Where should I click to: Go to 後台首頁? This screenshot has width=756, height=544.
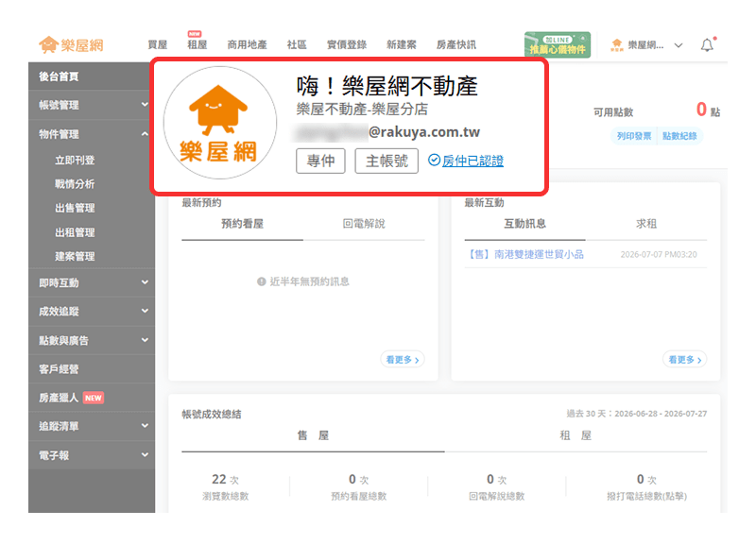pos(92,76)
